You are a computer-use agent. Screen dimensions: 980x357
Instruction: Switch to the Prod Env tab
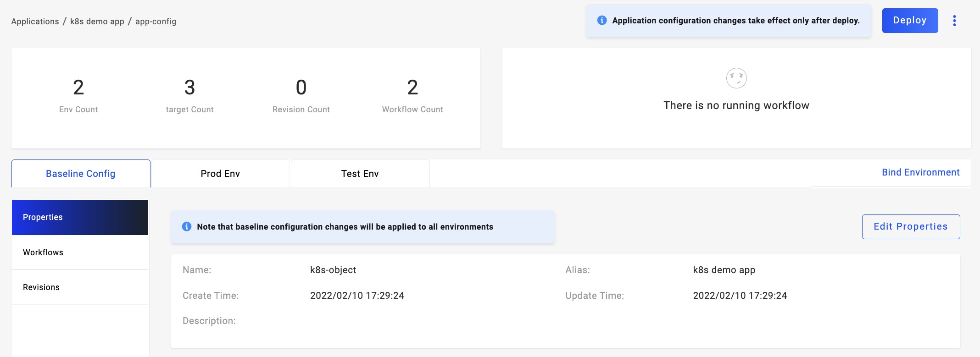(220, 174)
